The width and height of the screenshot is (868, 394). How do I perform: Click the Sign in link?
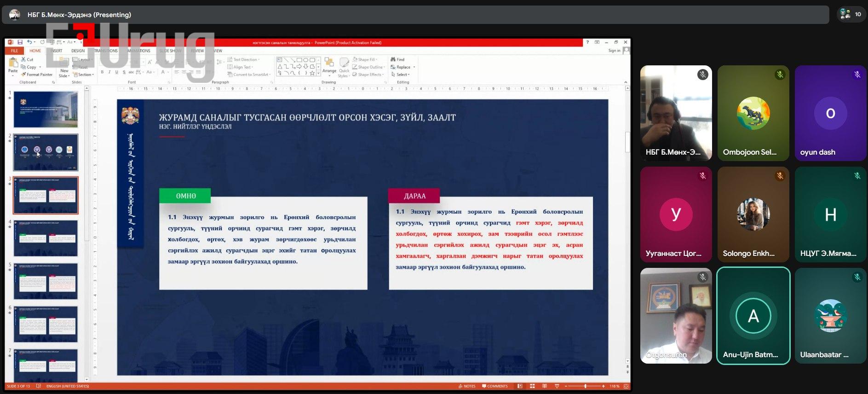point(614,51)
